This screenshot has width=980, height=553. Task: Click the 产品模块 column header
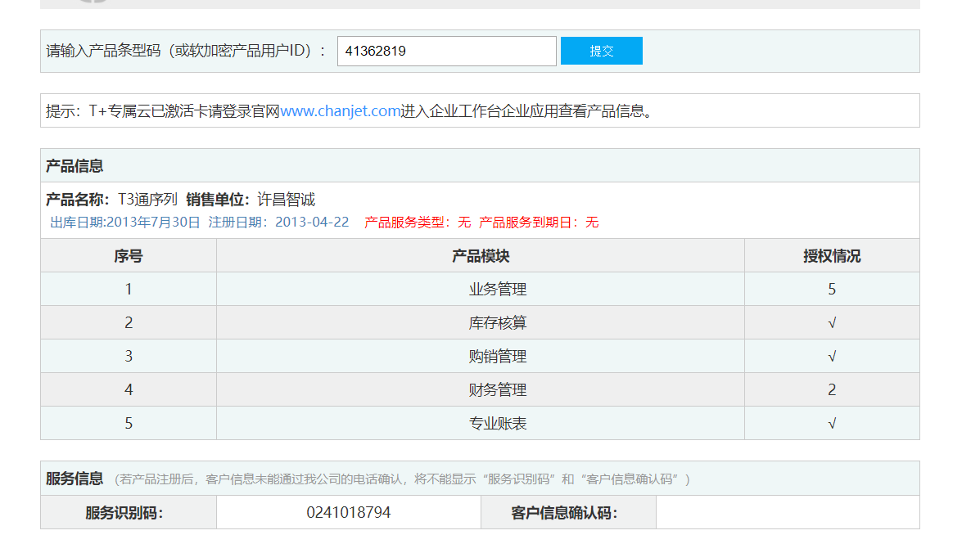point(481,256)
